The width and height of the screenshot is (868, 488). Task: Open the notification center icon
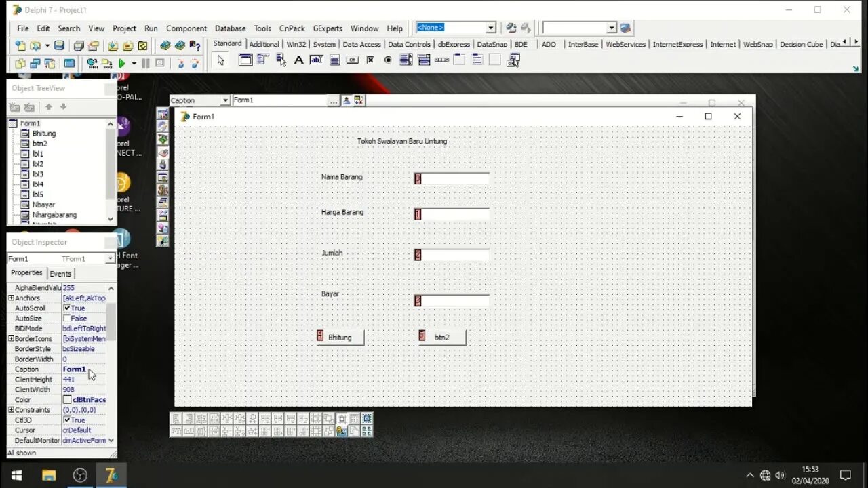pyautogui.click(x=846, y=475)
